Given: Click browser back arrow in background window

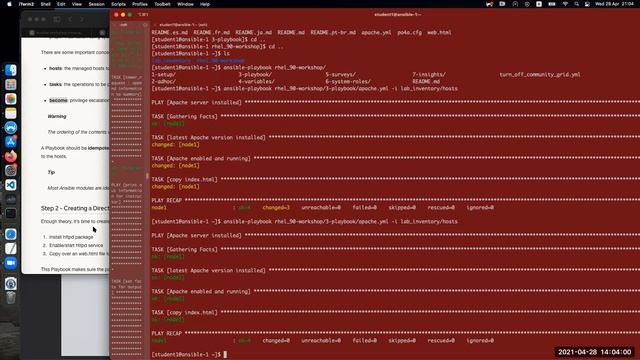Looking at the screenshot, I should [x=70, y=19].
